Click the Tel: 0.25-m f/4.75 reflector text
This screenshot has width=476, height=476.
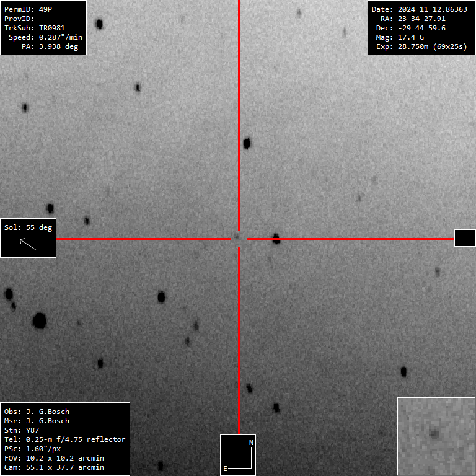(65, 439)
